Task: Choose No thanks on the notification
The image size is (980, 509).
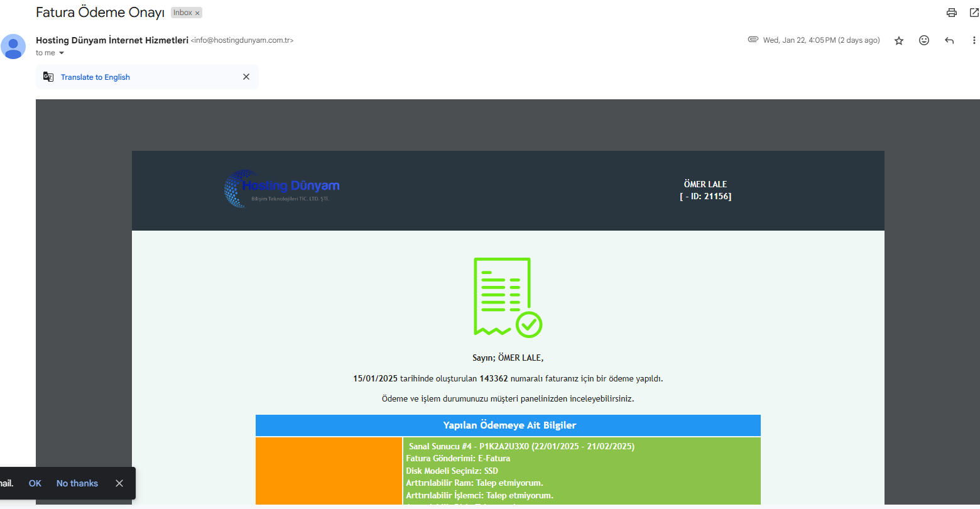Action: tap(77, 483)
